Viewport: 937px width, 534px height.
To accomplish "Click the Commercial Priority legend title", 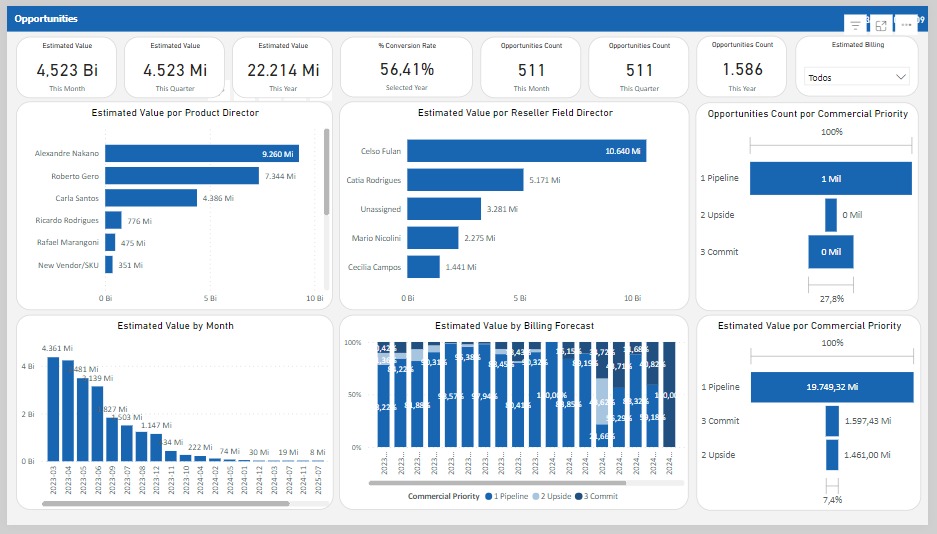I will 443,496.
